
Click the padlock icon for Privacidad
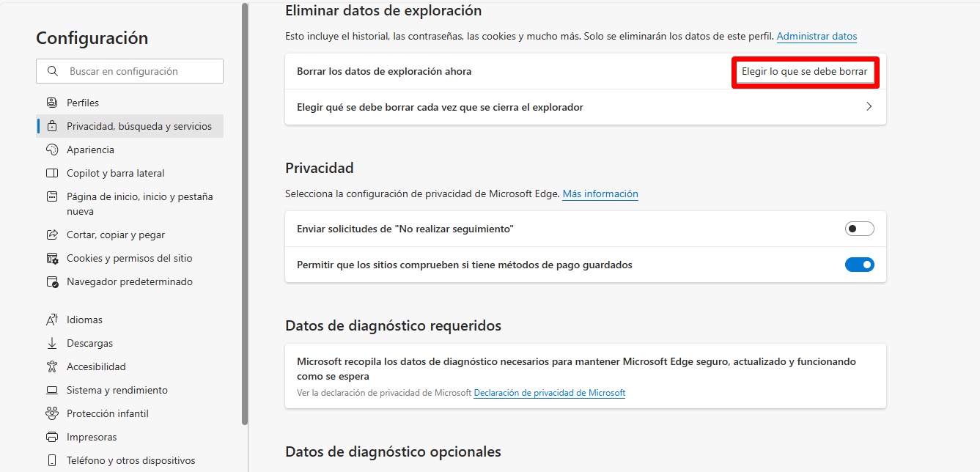52,126
